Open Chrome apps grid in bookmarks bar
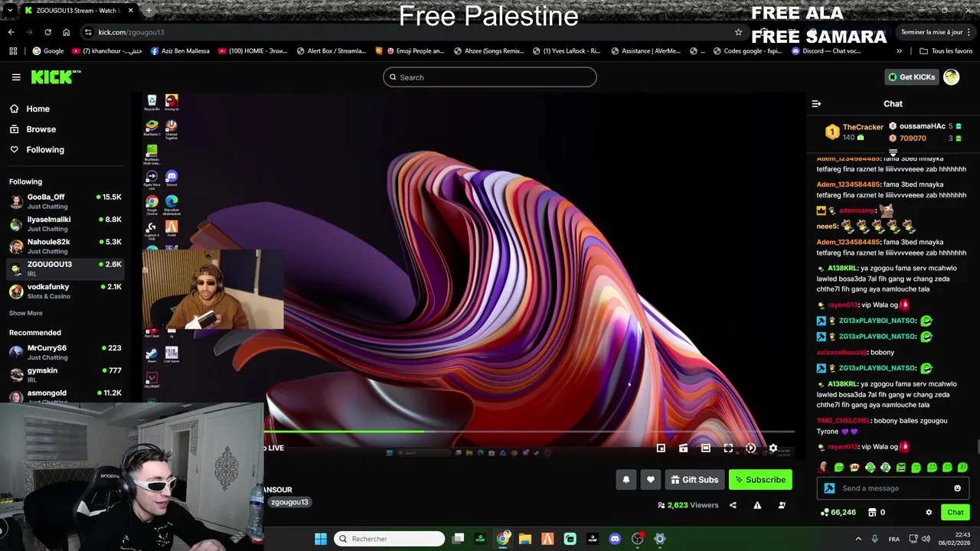The image size is (980, 551). 13,51
